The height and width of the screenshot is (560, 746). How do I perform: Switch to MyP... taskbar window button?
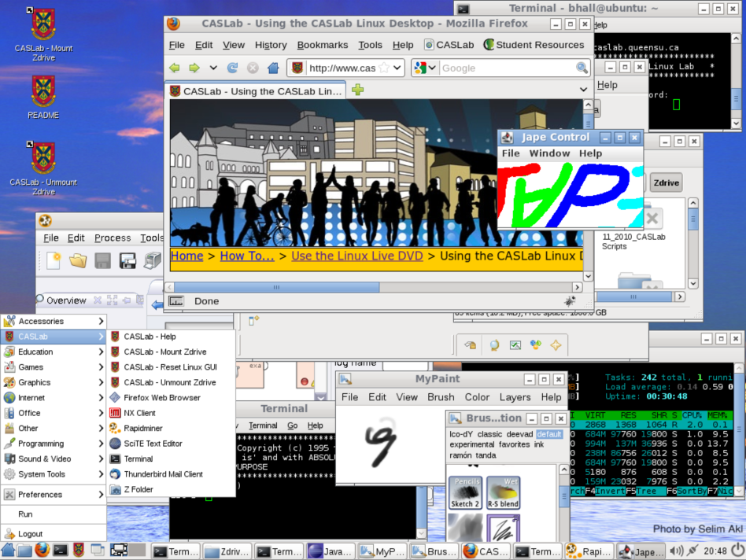pyautogui.click(x=382, y=551)
